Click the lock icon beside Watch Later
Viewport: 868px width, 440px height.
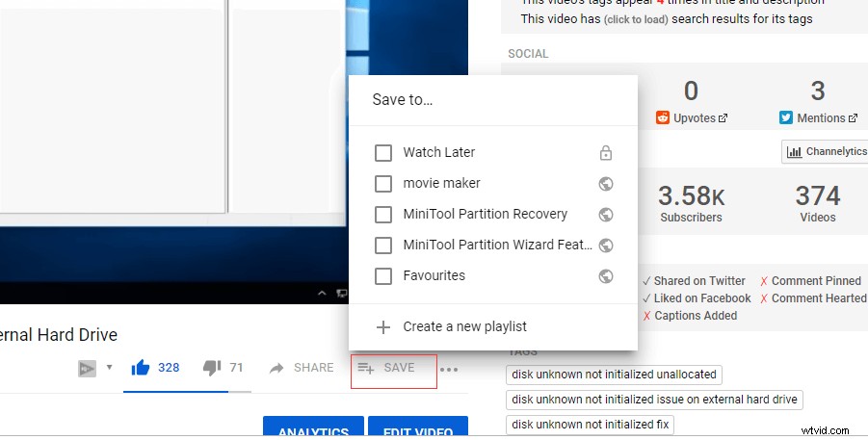click(606, 153)
